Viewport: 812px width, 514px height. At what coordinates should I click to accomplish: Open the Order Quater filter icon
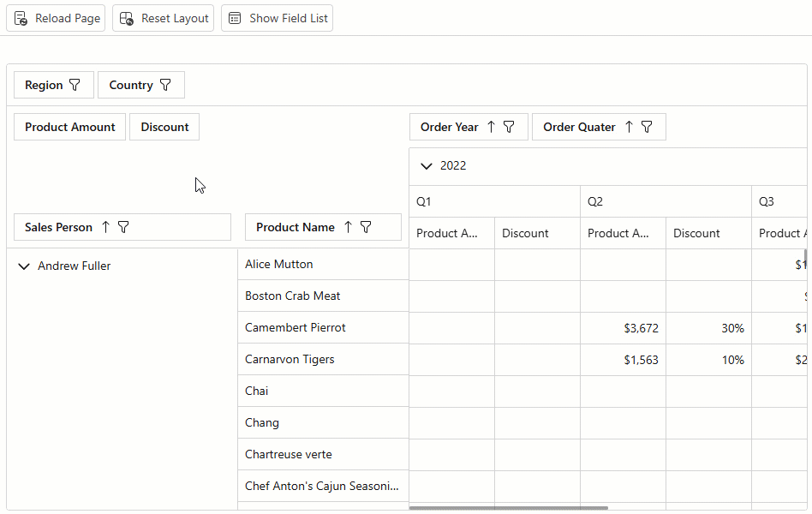coord(647,127)
